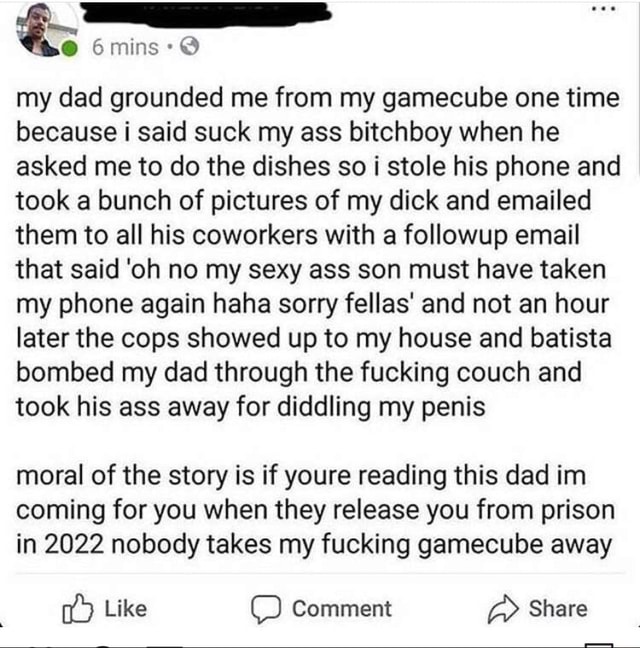Open the post via "6 mins" timestamp
Screen dimensions: 640x648
125,47
